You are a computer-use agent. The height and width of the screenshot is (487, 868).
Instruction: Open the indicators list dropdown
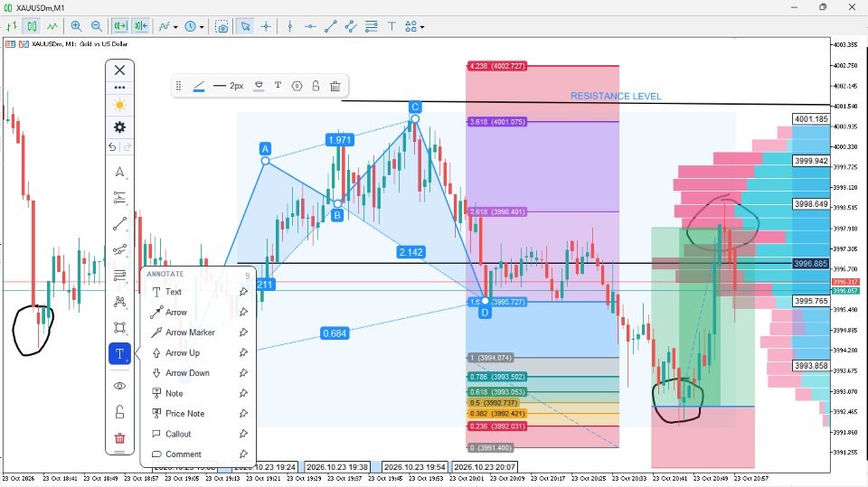168,26
